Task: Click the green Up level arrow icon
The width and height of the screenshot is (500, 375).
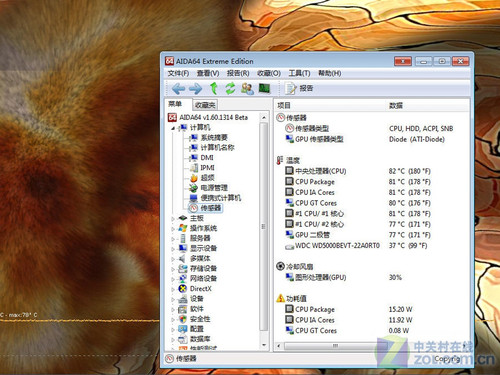Action: coord(214,88)
